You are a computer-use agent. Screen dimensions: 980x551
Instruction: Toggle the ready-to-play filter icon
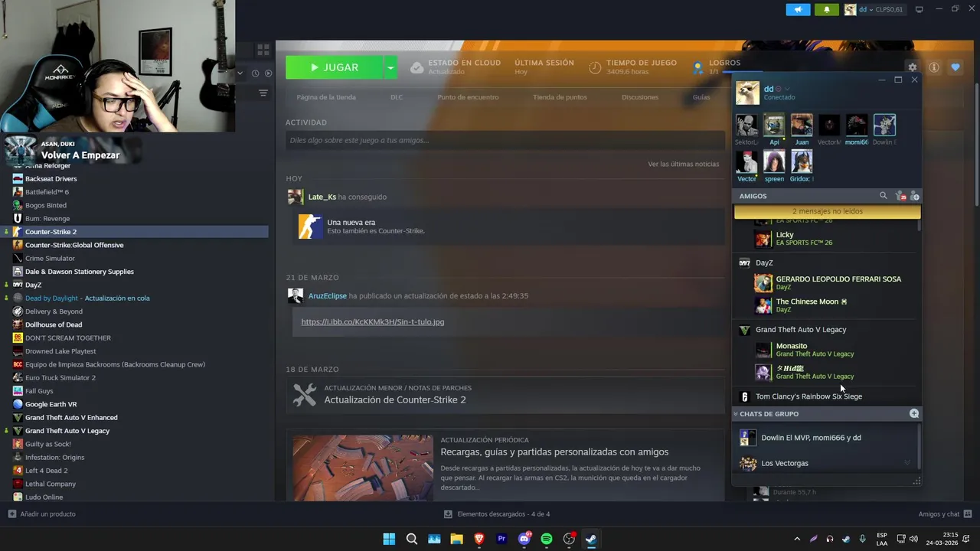268,73
